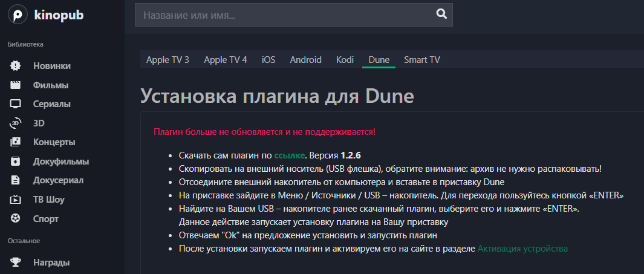Select 3D in the sidebar
The width and height of the screenshot is (644, 274).
39,123
